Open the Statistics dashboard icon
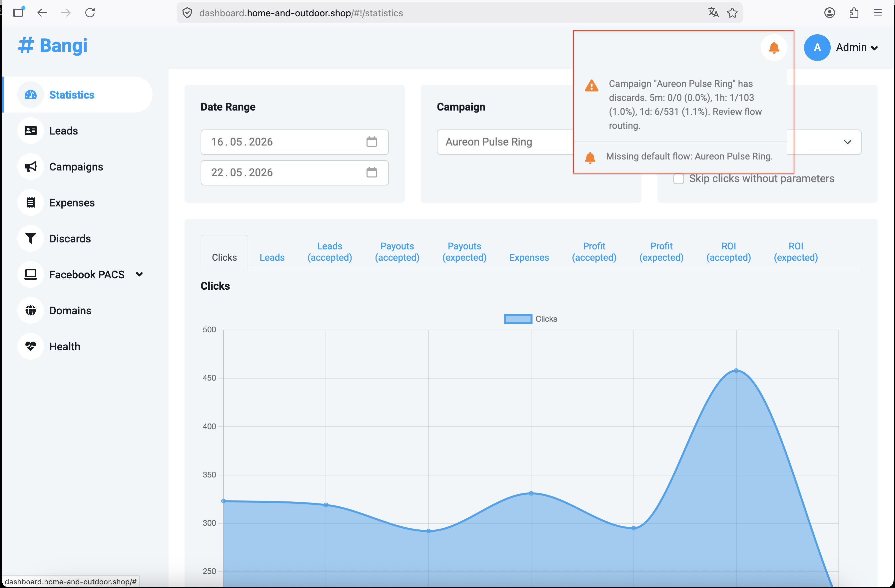Image resolution: width=895 pixels, height=588 pixels. (x=30, y=95)
